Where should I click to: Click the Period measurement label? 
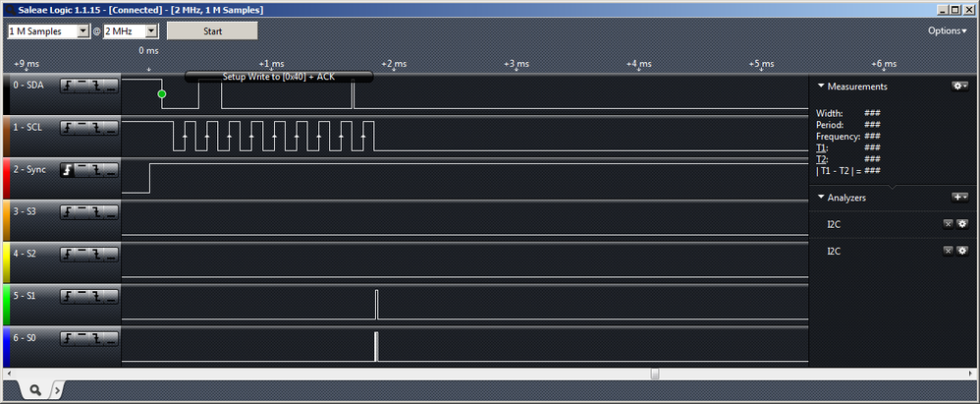830,125
